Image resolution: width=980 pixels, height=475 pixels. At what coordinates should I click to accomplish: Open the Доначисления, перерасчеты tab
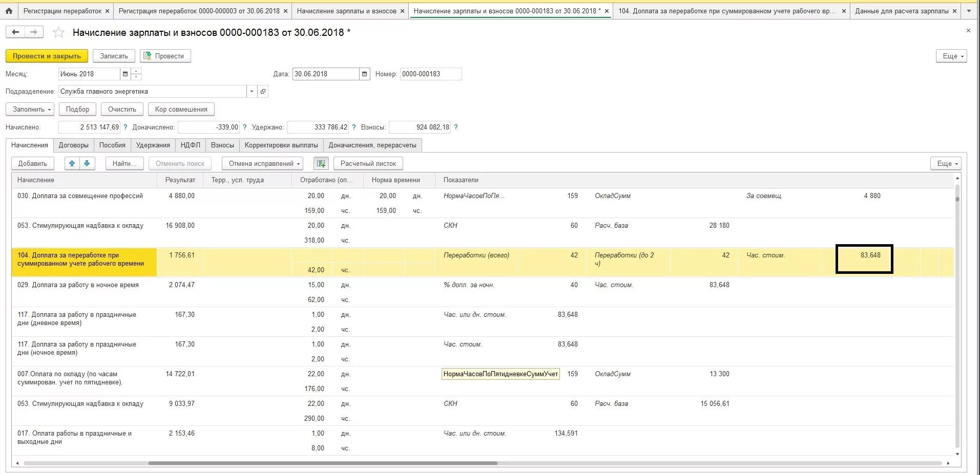[372, 145]
